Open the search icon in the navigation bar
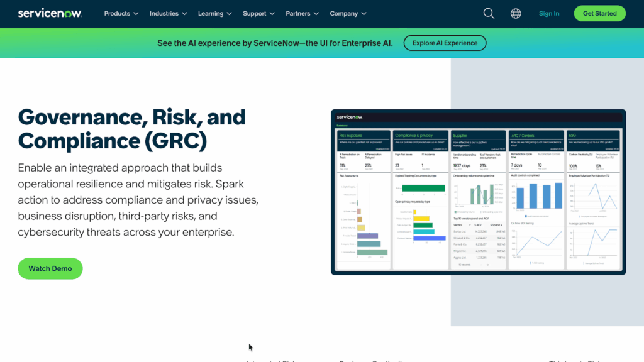 (x=489, y=13)
